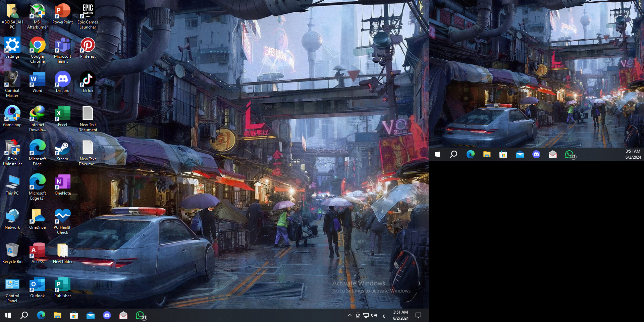The image size is (644, 322).
Task: Open the volume control in system tray
Action: [x=374, y=315]
